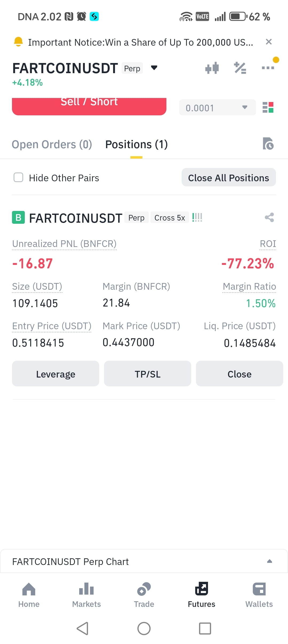The image size is (288, 644).
Task: Share the FARTCOINUSDT position
Action: (x=269, y=217)
